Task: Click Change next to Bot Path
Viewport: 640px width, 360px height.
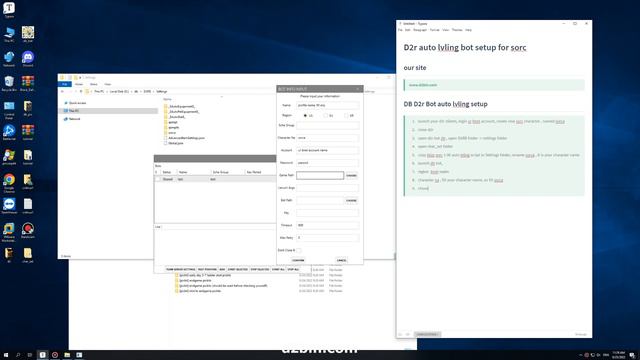Action: pyautogui.click(x=351, y=200)
